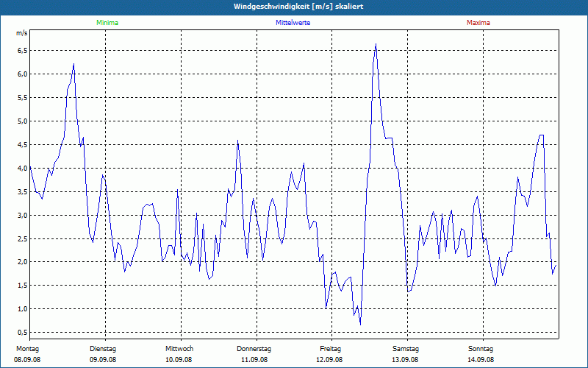Click the 4,5 y-axis value
Screen dimensions: 588x368
(x=23, y=144)
